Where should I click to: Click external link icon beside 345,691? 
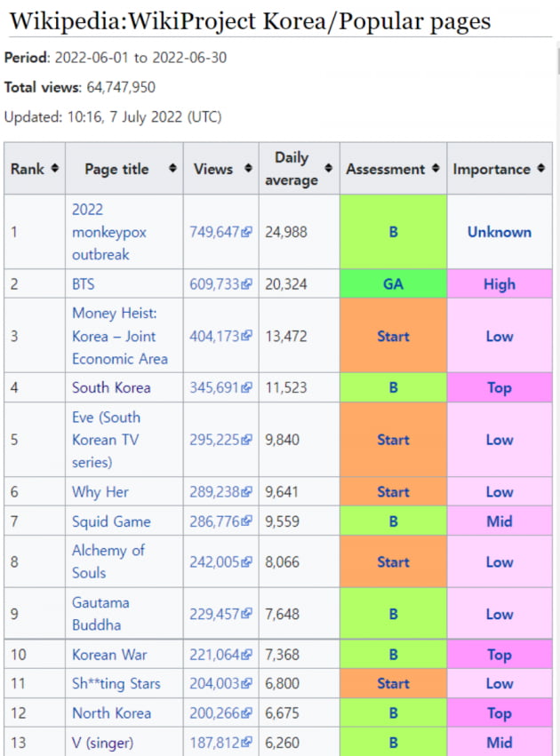point(246,387)
